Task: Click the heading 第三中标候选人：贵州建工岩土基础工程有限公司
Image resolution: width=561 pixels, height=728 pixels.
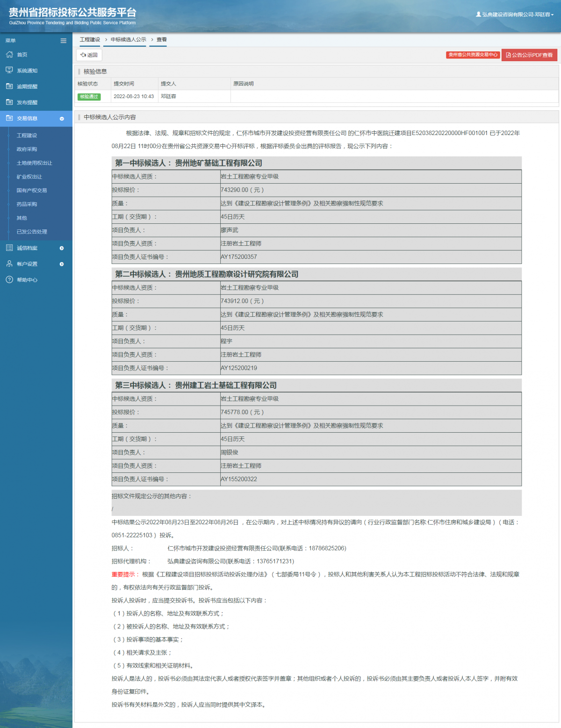Action: (196, 385)
